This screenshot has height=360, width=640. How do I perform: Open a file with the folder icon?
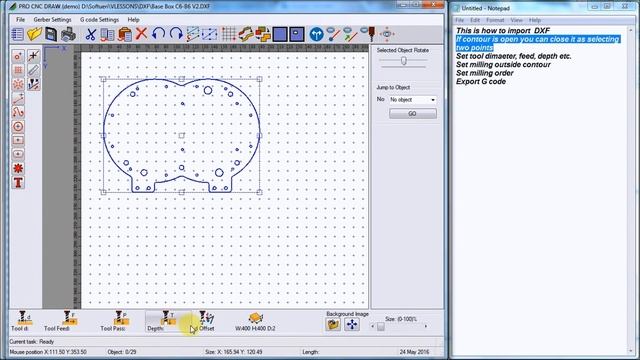(34, 34)
